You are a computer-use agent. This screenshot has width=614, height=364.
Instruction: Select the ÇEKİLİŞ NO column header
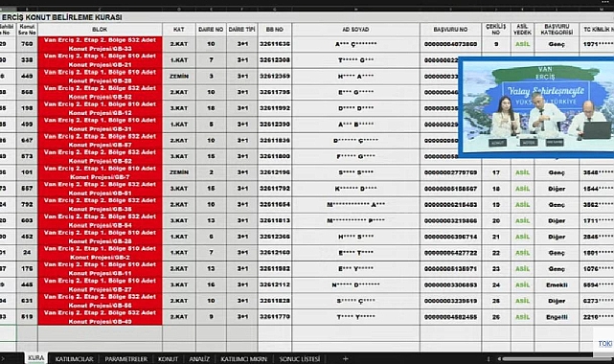[496, 30]
